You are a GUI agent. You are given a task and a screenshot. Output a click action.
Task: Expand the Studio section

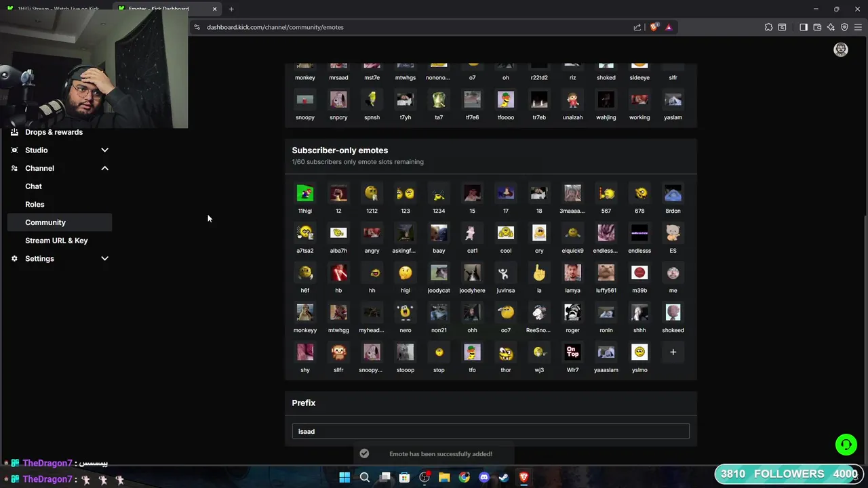point(60,150)
